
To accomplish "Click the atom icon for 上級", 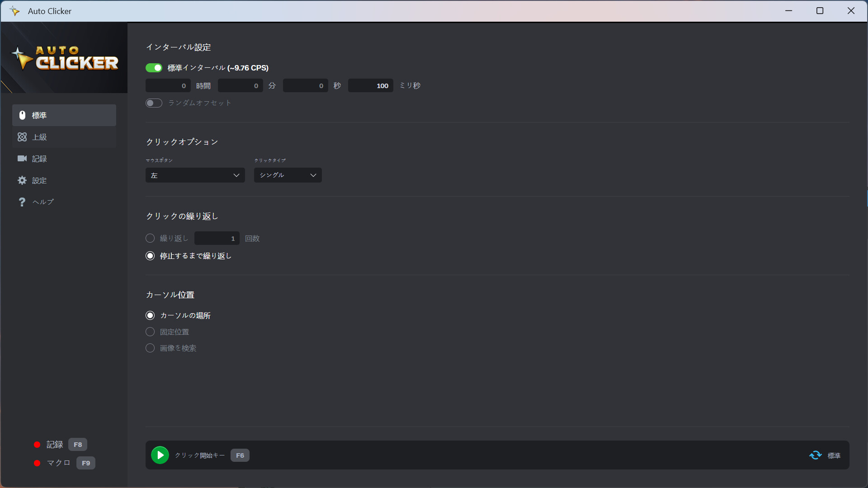I will tap(22, 137).
